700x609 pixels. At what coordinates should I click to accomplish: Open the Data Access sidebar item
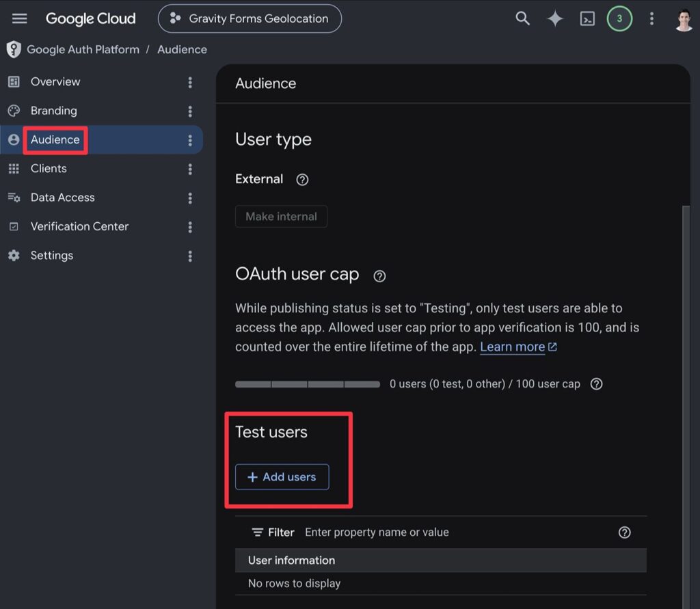tap(101, 198)
